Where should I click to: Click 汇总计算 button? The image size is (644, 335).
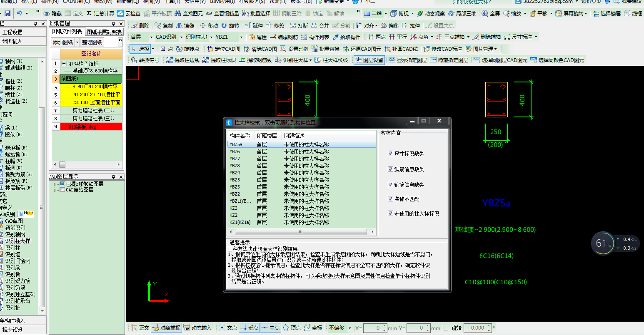point(100,14)
